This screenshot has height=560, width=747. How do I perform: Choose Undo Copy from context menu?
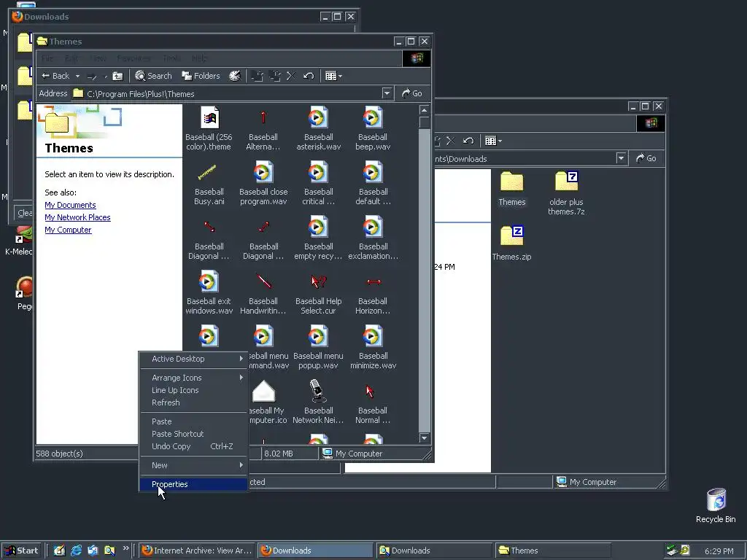pyautogui.click(x=193, y=446)
